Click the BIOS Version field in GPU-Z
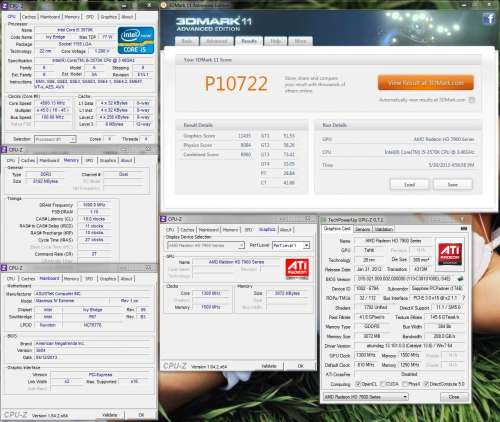500x422 pixels. click(404, 278)
